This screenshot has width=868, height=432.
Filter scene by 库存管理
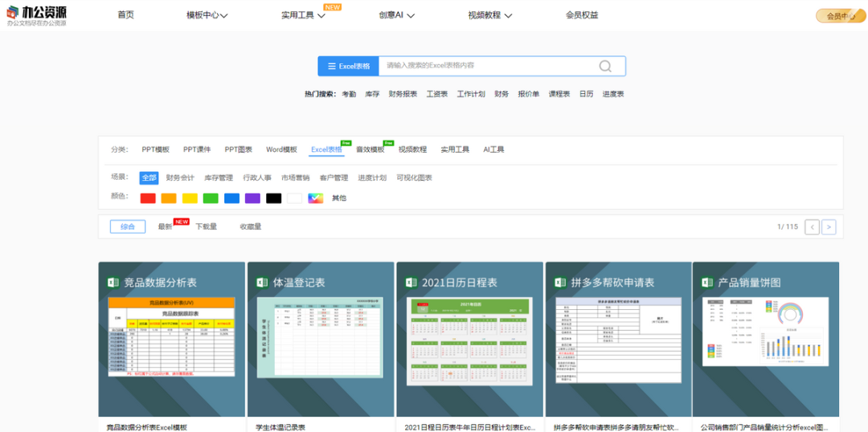[219, 178]
